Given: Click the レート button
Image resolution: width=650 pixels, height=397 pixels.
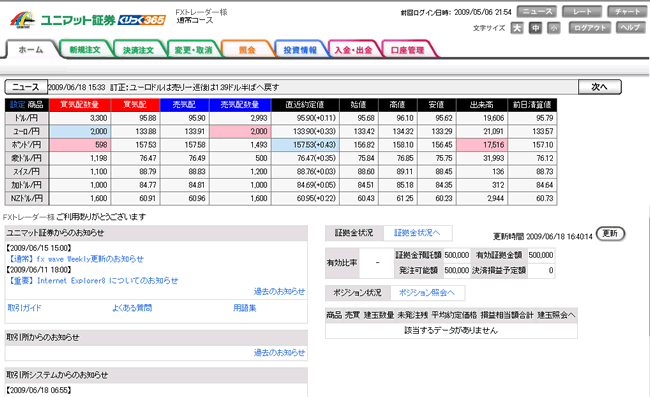Looking at the screenshot, I should tap(582, 12).
